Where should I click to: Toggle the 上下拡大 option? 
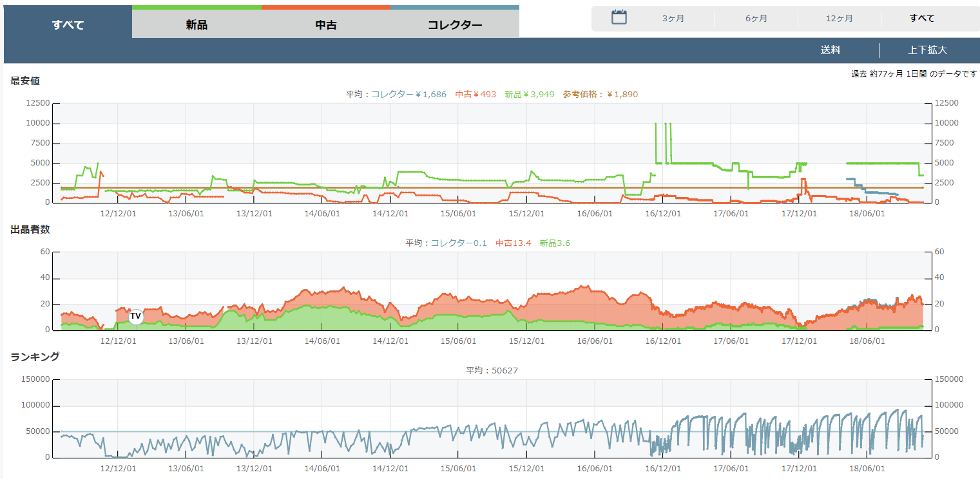[927, 50]
